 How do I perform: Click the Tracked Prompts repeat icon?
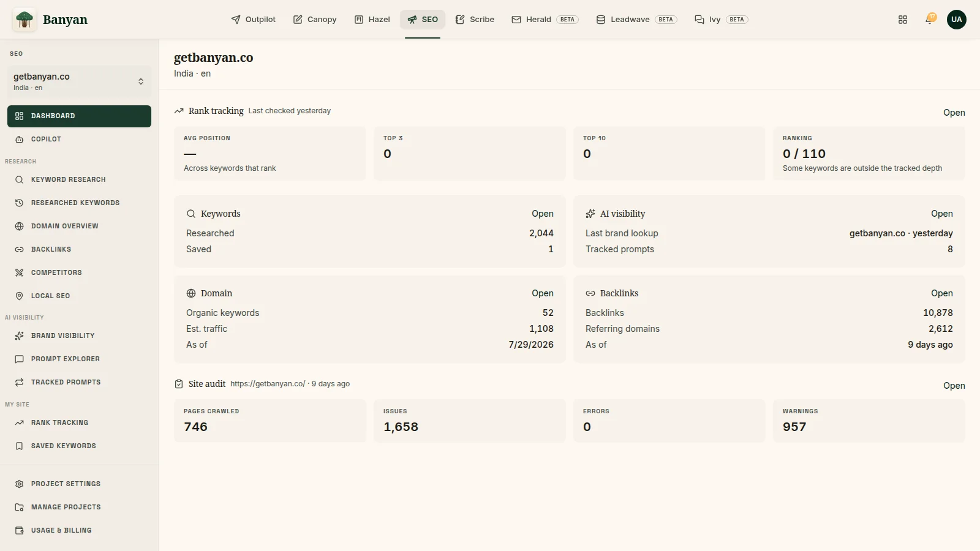(x=19, y=382)
